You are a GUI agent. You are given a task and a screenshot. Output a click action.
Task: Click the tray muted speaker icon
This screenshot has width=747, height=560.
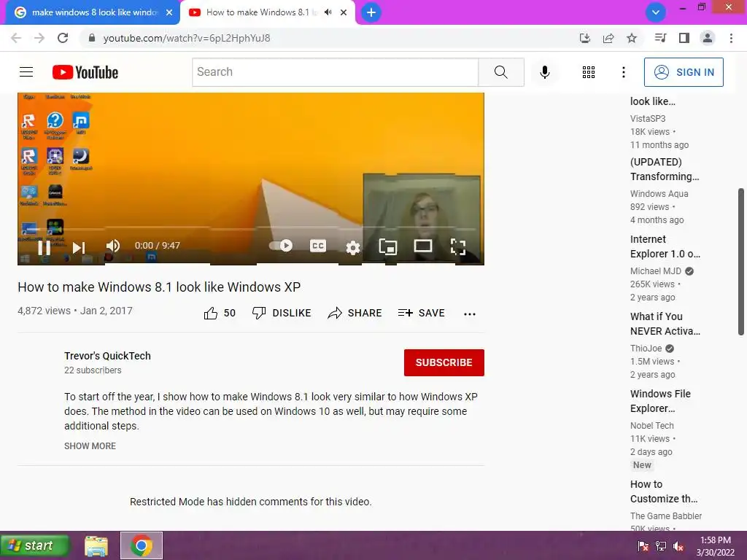click(679, 546)
